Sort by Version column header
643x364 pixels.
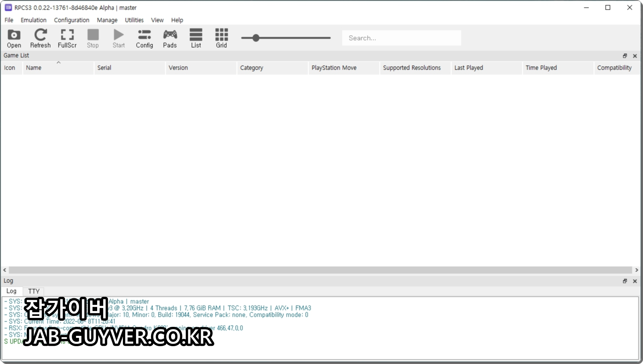pos(201,68)
